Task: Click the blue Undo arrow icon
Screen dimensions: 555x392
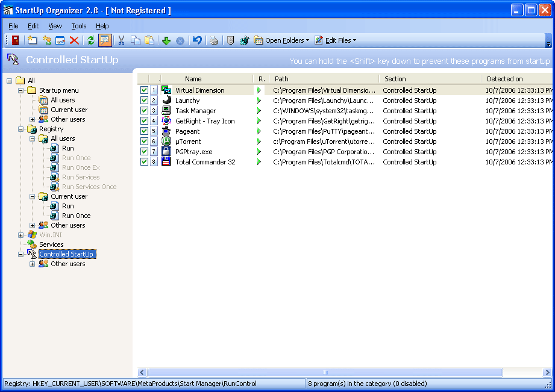Action: 197,40
